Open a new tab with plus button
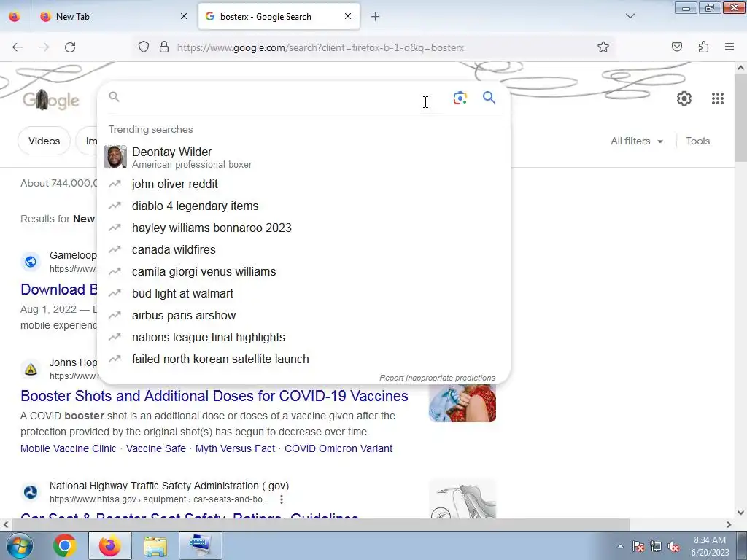 tap(376, 17)
